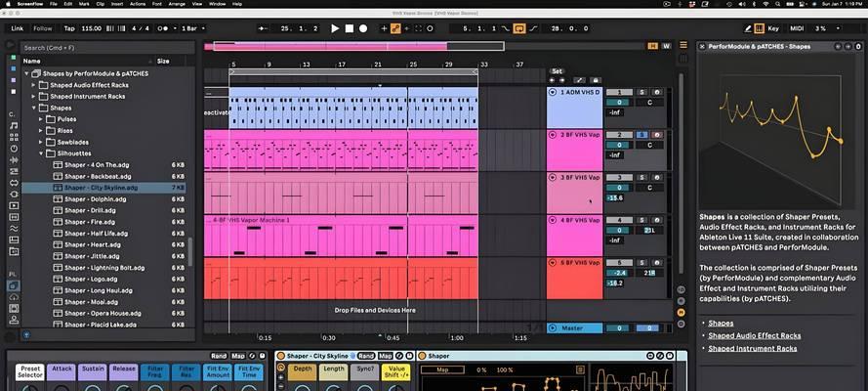
Task: Expand Shaped Instrument Racks folder
Action: [33, 97]
